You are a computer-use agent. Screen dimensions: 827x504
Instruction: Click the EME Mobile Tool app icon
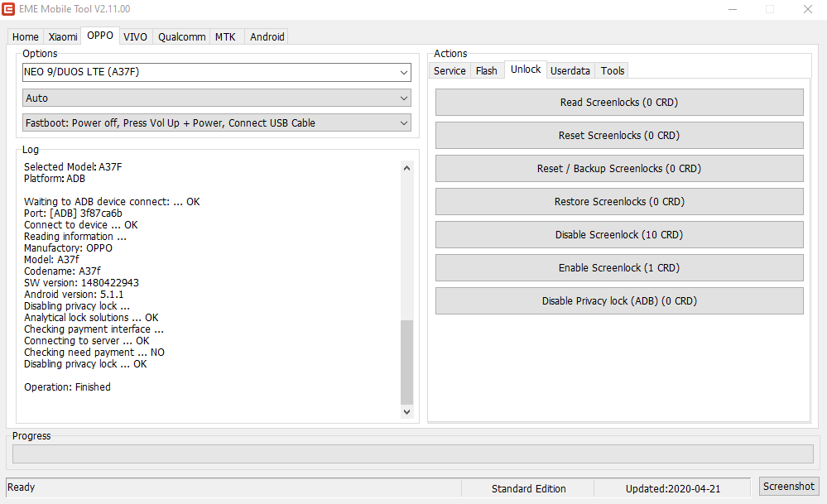pyautogui.click(x=8, y=9)
